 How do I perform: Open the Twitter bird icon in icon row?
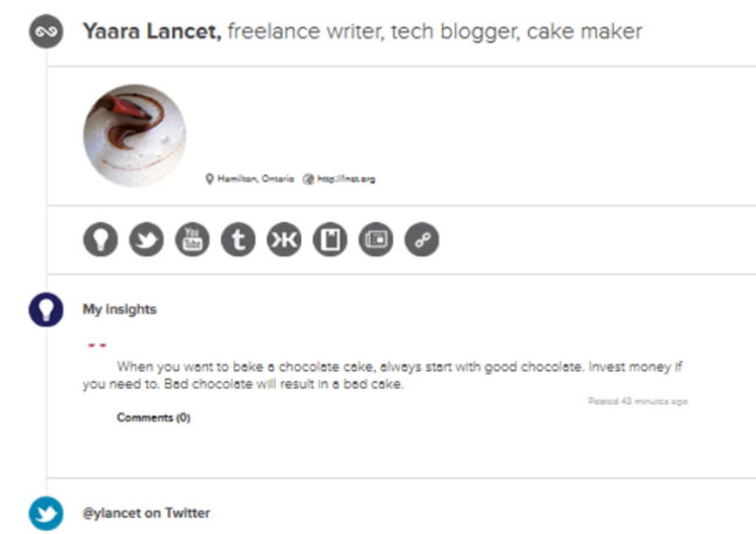pyautogui.click(x=146, y=239)
